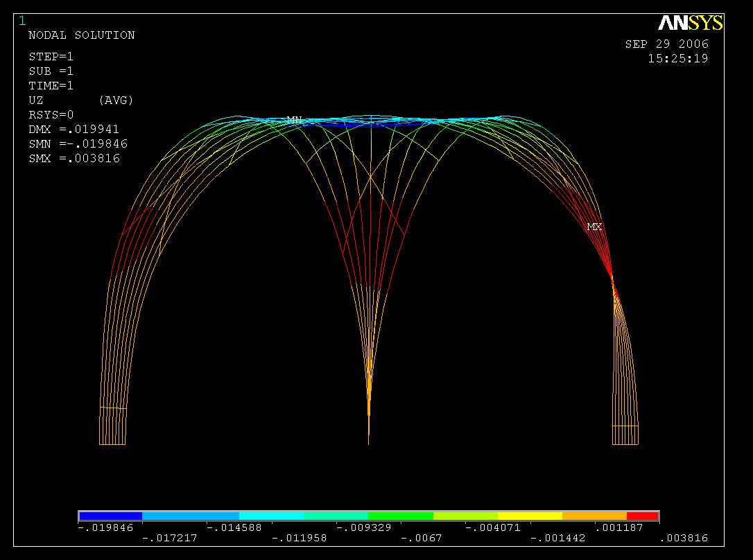The image size is (753, 560).
Task: Click the red legend color band
Action: 643,516
